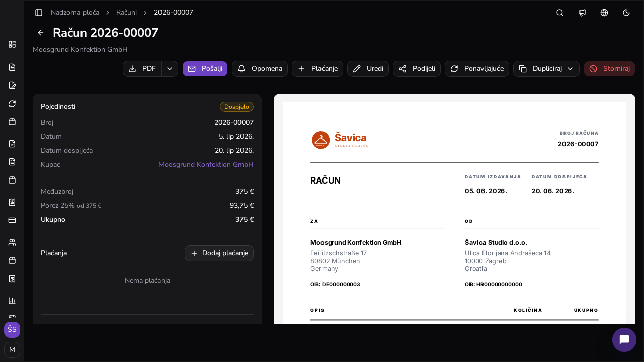
Task: Go to Nadzorna ploča breadcrumb
Action: tap(75, 12)
